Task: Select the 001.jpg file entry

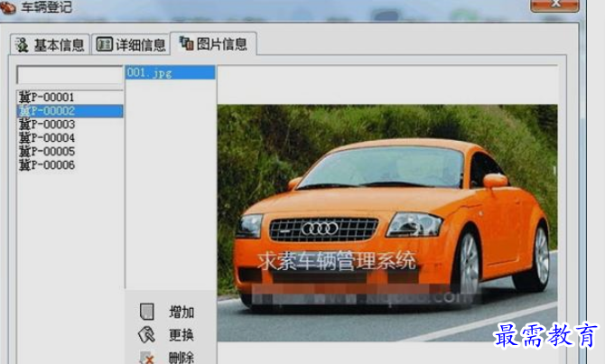Action: click(170, 72)
